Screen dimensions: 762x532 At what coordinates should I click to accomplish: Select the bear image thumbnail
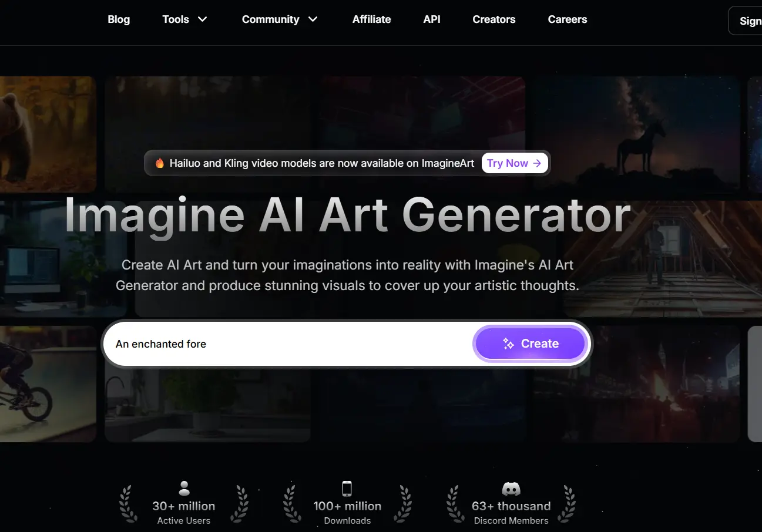tap(48, 134)
